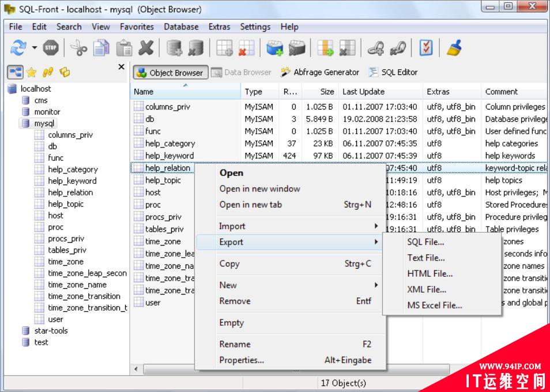Click the Stop sign toolbar icon
Screen dimensions: 550x392
[51, 48]
